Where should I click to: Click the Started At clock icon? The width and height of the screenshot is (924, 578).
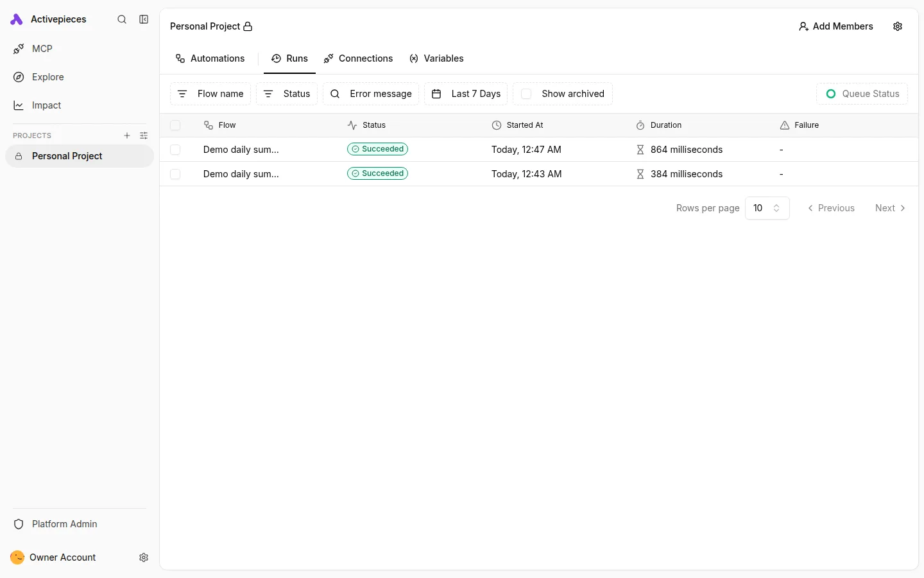[x=497, y=125]
